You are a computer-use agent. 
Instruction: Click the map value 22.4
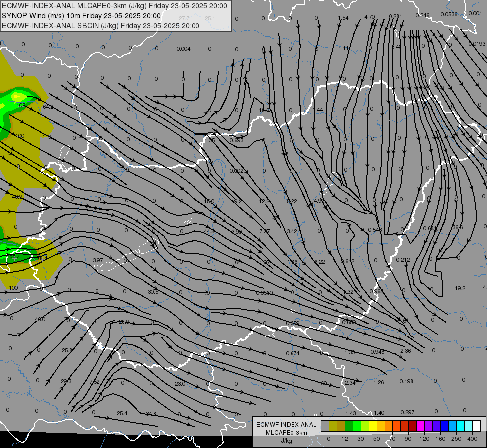(14, 257)
